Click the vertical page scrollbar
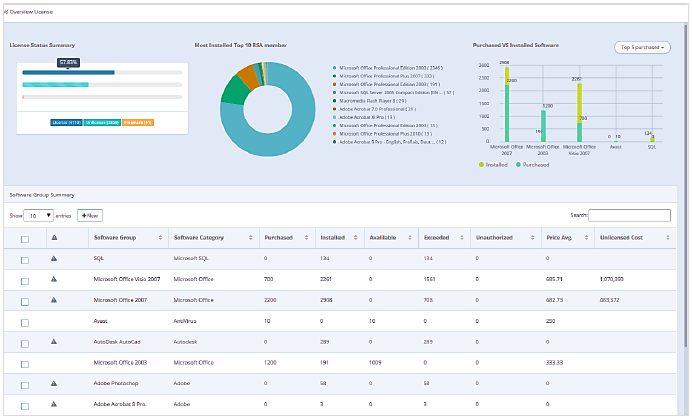This screenshot has width=692, height=420. (x=686, y=185)
